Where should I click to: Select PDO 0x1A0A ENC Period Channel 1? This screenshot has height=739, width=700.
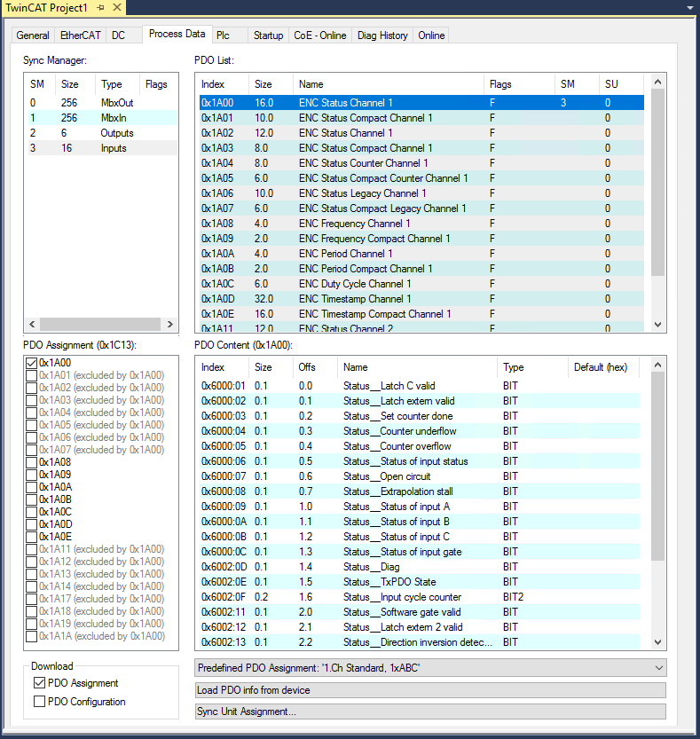[421, 254]
